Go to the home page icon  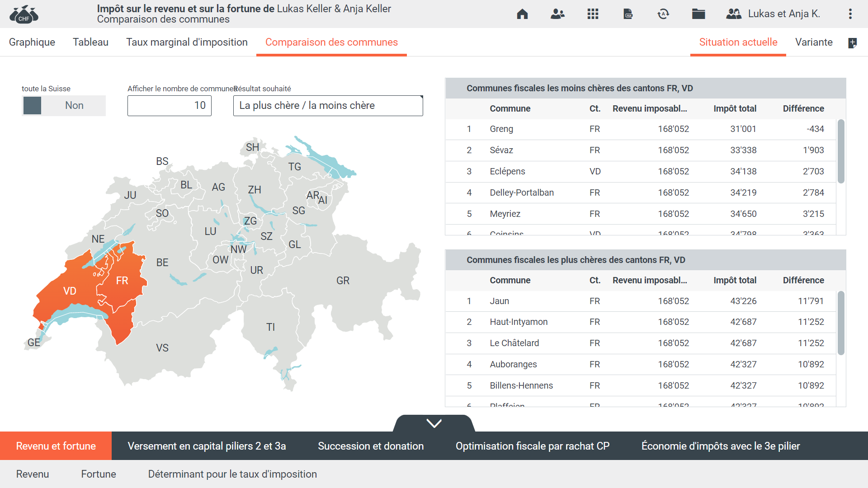point(522,14)
